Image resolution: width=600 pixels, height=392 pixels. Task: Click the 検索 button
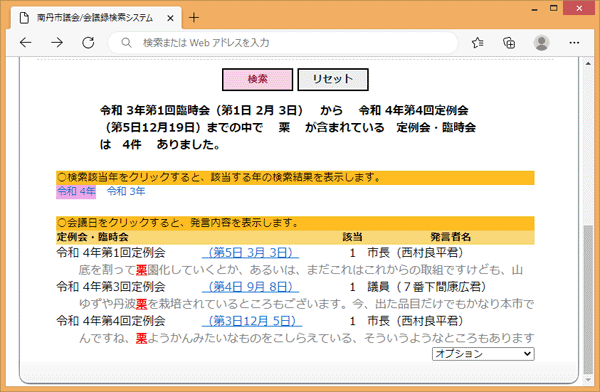258,79
